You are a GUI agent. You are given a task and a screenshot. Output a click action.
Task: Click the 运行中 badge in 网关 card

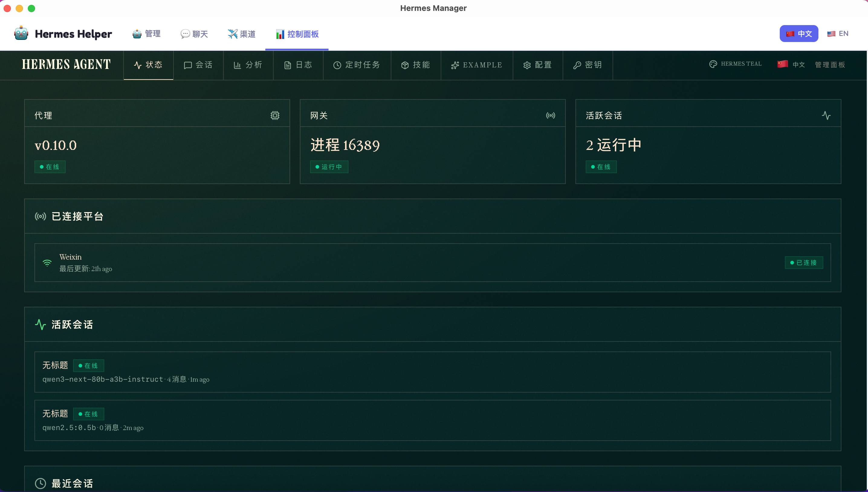tap(329, 167)
